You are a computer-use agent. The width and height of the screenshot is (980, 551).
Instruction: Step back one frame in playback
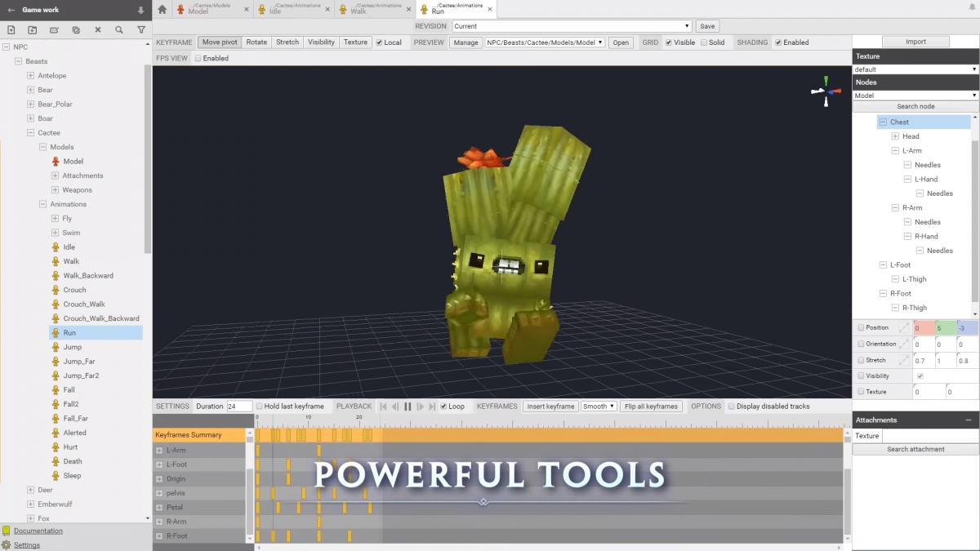click(395, 406)
